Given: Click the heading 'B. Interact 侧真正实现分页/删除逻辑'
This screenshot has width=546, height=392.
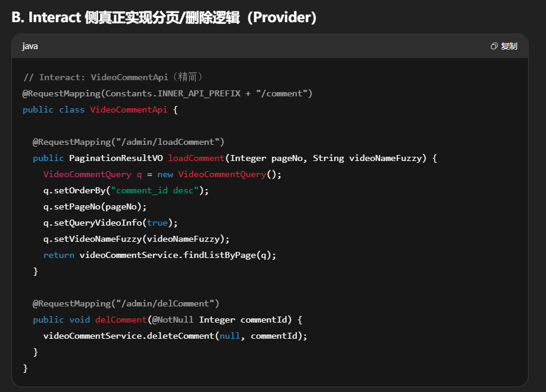Looking at the screenshot, I should (x=163, y=17).
